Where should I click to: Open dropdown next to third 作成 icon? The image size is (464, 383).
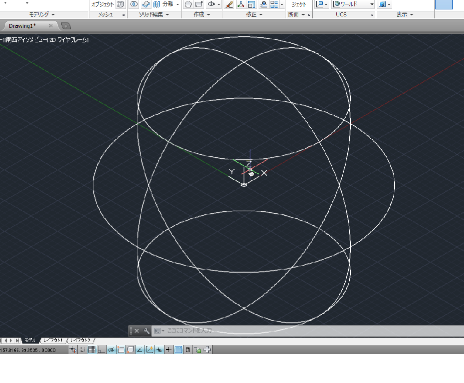(219, 5)
